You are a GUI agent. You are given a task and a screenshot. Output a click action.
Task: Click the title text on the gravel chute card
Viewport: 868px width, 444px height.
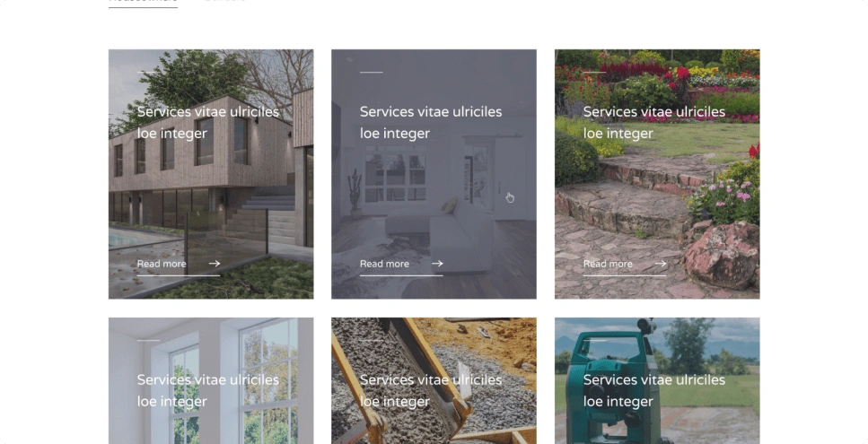pyautogui.click(x=431, y=390)
